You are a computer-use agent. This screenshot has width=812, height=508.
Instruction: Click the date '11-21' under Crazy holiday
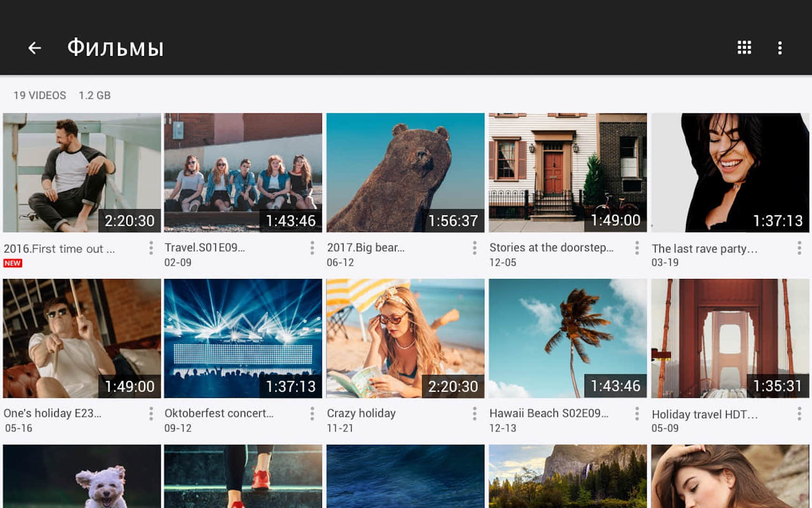(x=340, y=428)
